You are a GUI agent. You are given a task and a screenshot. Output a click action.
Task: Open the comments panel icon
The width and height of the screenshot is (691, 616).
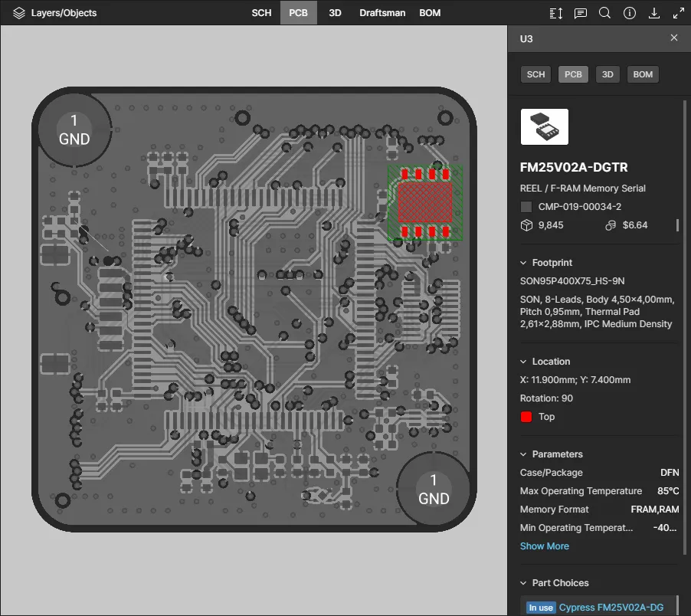pos(581,13)
